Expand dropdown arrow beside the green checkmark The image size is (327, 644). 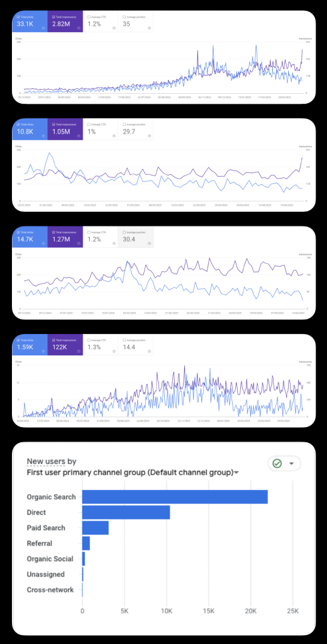click(292, 464)
